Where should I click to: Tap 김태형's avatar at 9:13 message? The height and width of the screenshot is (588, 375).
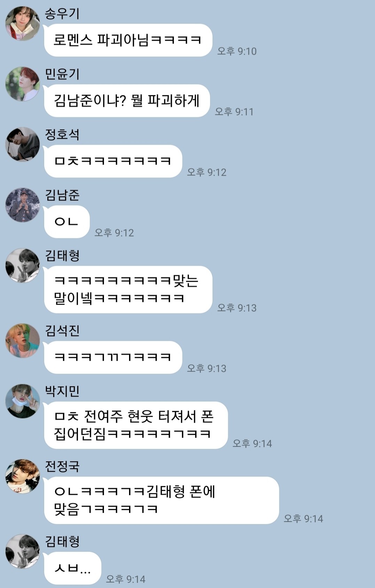(x=22, y=265)
